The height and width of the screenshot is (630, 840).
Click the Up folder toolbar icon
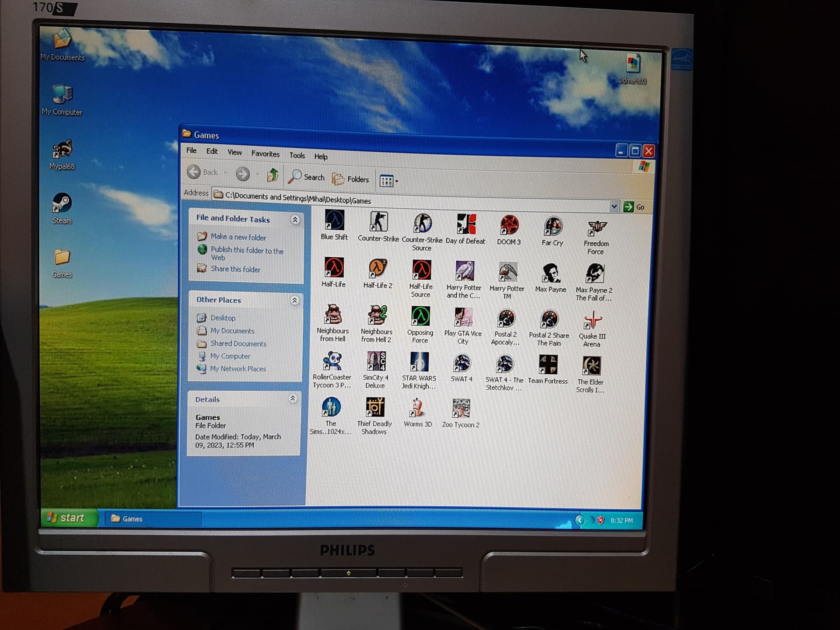273,175
